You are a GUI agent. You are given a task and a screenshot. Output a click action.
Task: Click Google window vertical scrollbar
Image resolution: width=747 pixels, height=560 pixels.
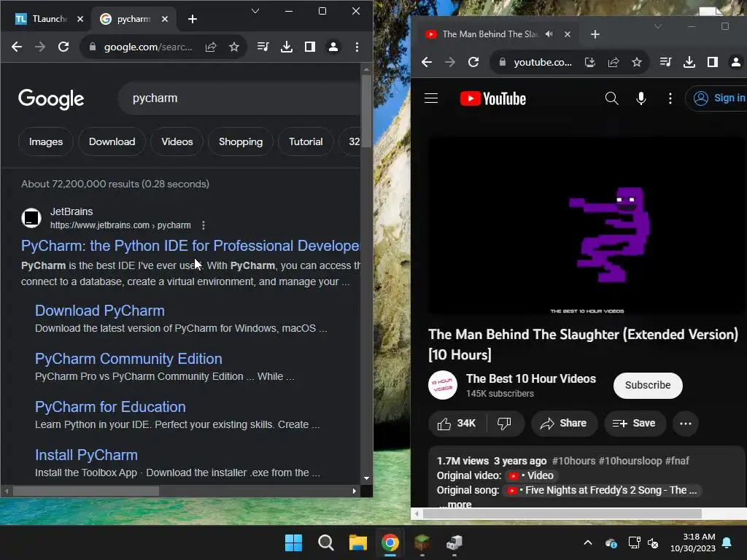click(x=366, y=111)
